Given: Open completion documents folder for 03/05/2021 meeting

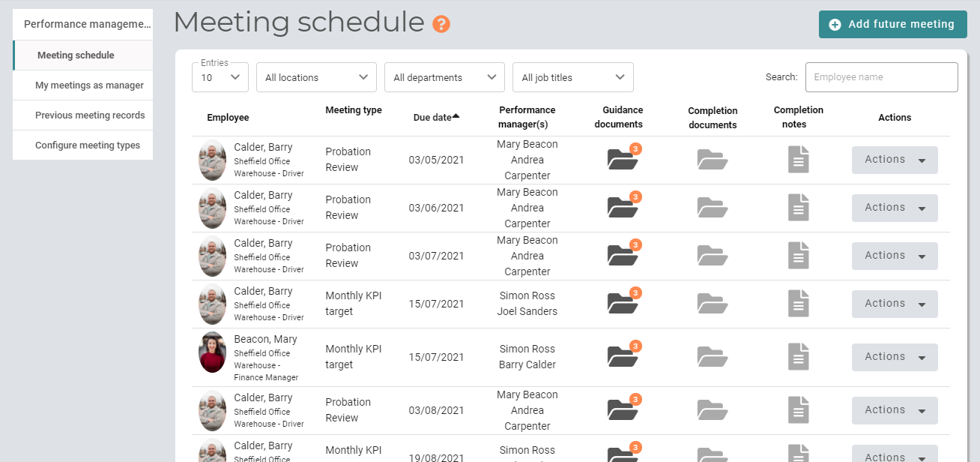Looking at the screenshot, I should pyautogui.click(x=713, y=160).
